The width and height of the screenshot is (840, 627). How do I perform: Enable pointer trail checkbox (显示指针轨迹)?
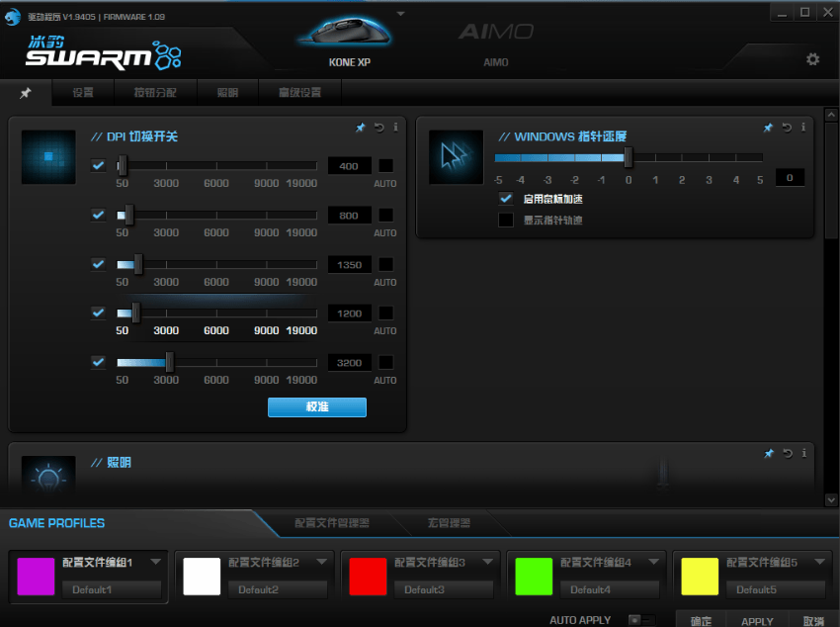[506, 220]
